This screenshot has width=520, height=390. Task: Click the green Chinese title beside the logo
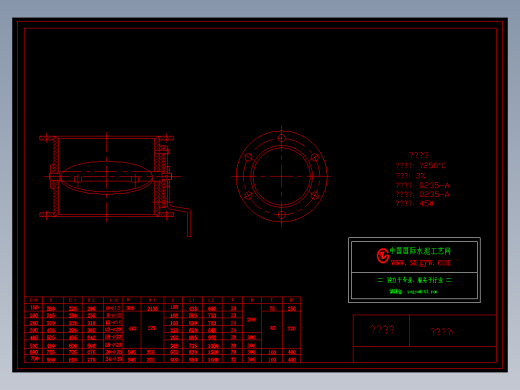coord(420,251)
